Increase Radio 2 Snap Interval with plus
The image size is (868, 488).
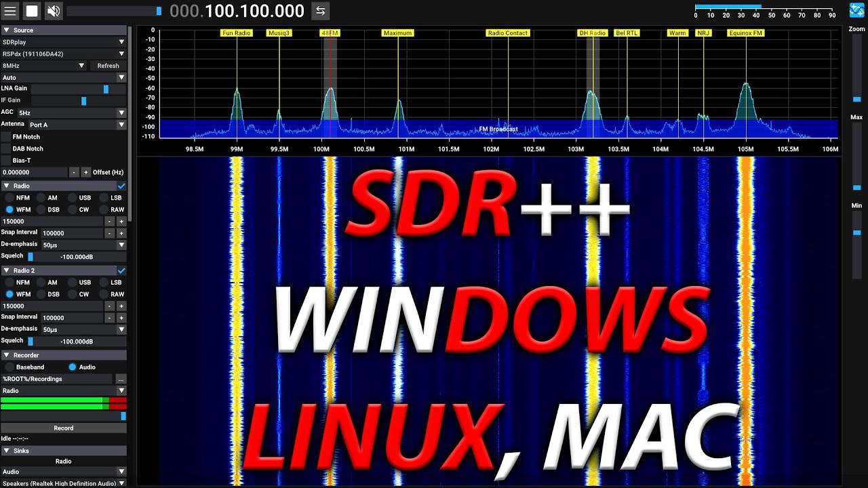pyautogui.click(x=121, y=318)
